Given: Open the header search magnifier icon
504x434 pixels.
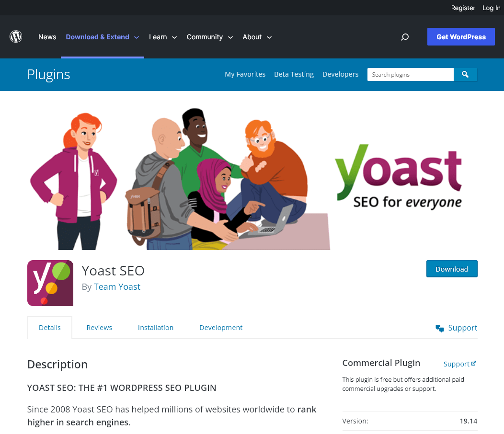Looking at the screenshot, I should point(405,37).
